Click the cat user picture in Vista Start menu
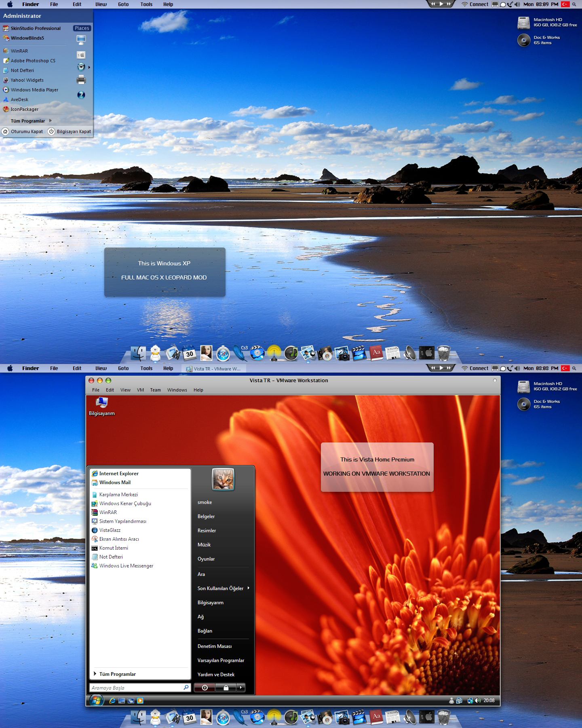 point(223,479)
